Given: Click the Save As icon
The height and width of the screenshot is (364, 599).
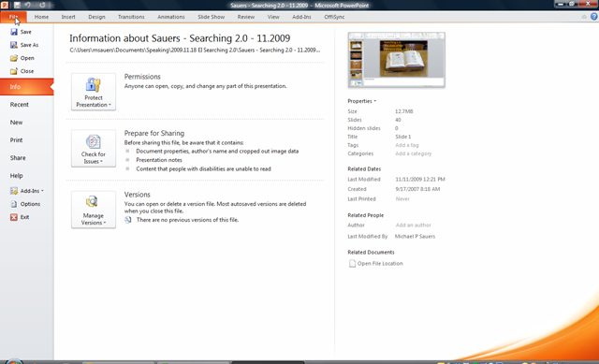Looking at the screenshot, I should (x=14, y=45).
